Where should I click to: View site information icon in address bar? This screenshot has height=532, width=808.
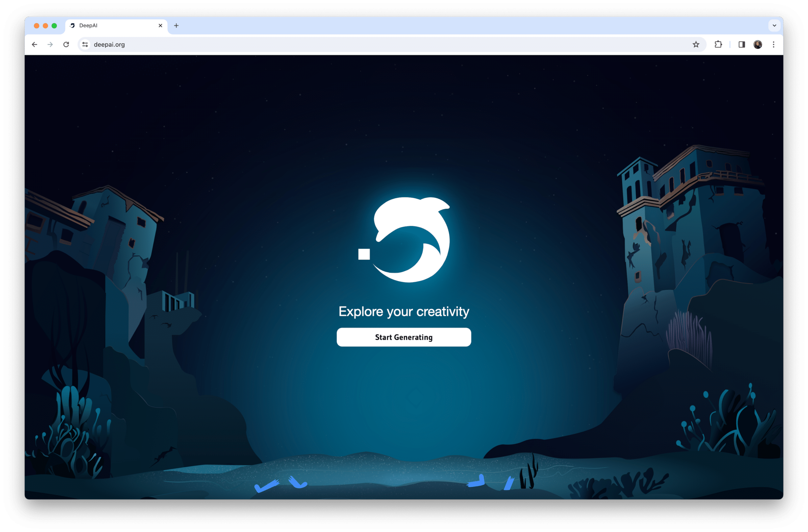[x=85, y=44]
